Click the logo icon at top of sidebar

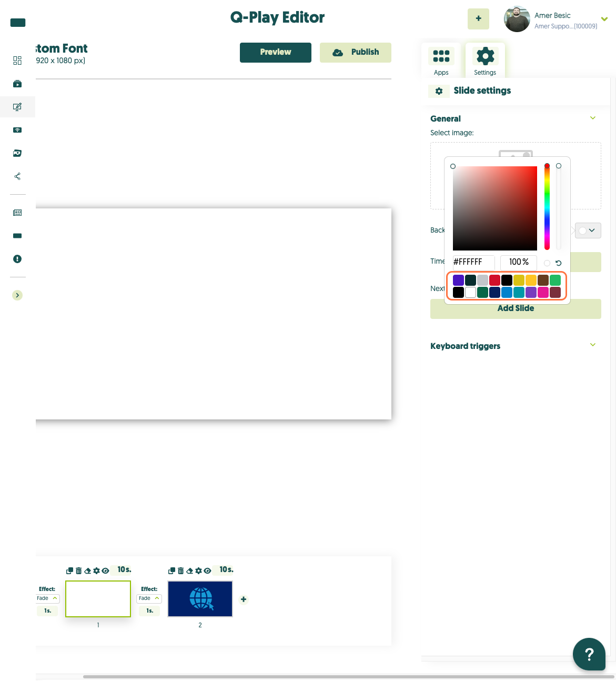click(x=18, y=23)
